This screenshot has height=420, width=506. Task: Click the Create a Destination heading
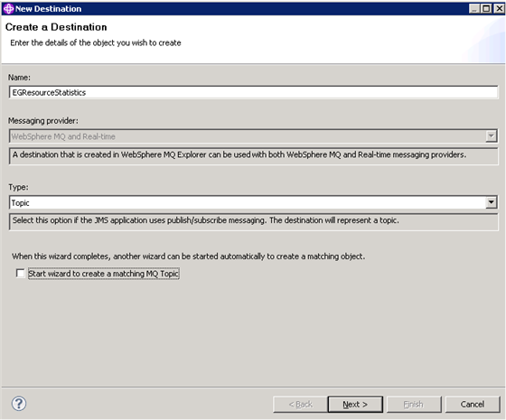tap(56, 27)
